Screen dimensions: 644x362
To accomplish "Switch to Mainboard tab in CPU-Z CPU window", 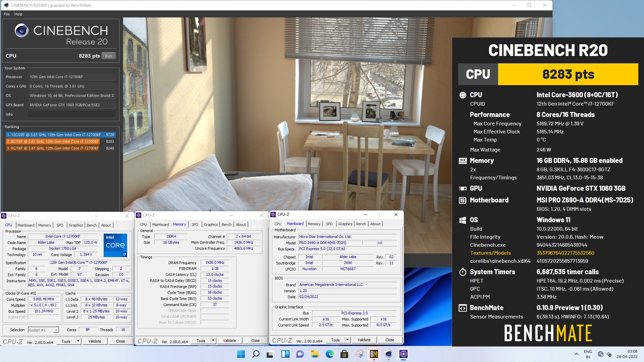I will [26, 225].
